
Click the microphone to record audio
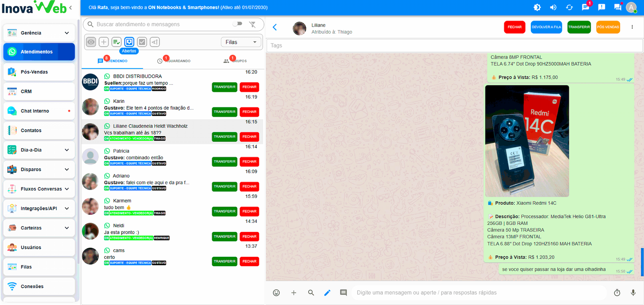point(633,293)
